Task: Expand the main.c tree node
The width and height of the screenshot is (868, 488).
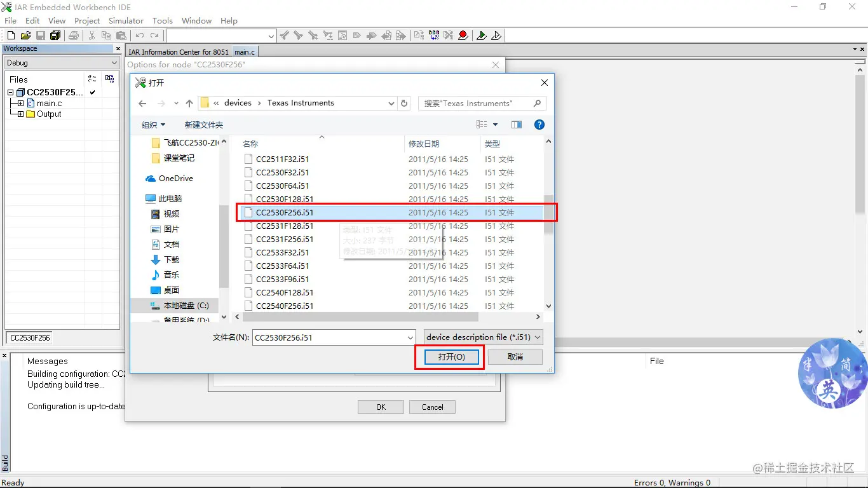Action: pos(21,103)
